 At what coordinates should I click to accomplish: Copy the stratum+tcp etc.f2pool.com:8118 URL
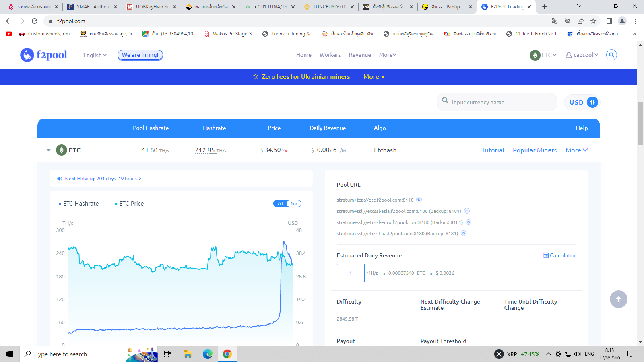coord(419,200)
